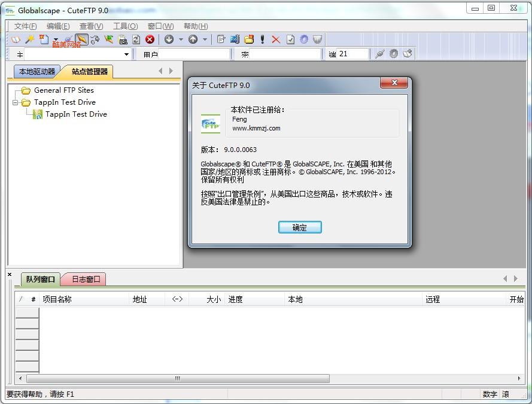This screenshot has height=404, width=532.
Task: Switch to the 日志窗口 tab
Action: pyautogui.click(x=86, y=279)
